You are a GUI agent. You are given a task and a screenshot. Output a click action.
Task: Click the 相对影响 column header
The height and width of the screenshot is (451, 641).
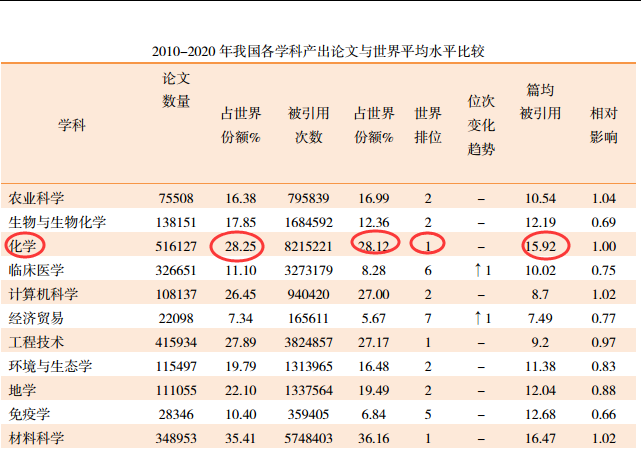603,125
